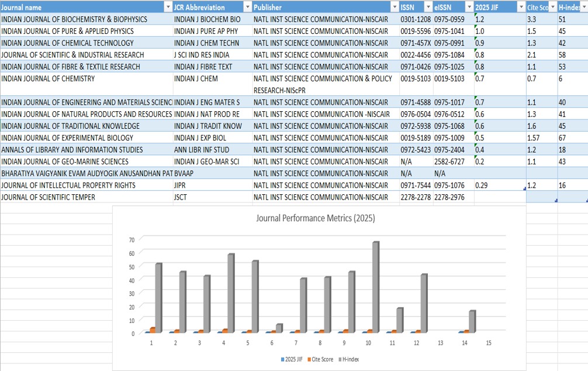Select JIF cell with value 0.29
This screenshot has height=371, width=588.
(500, 185)
